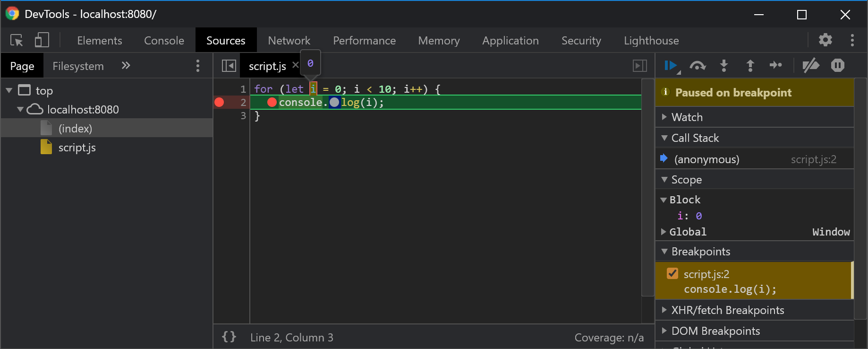Expand the Global scope entry

[688, 232]
